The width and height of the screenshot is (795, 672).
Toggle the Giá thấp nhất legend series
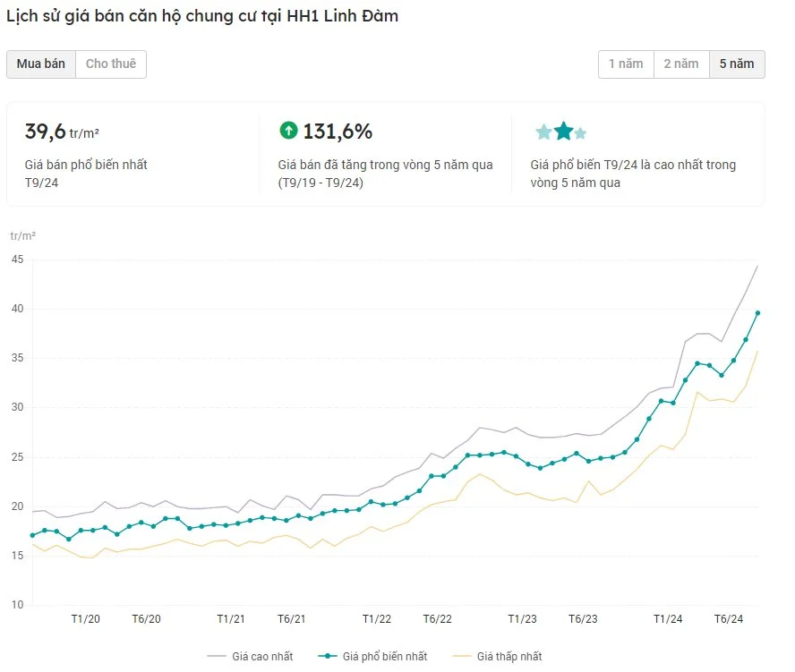click(x=497, y=656)
